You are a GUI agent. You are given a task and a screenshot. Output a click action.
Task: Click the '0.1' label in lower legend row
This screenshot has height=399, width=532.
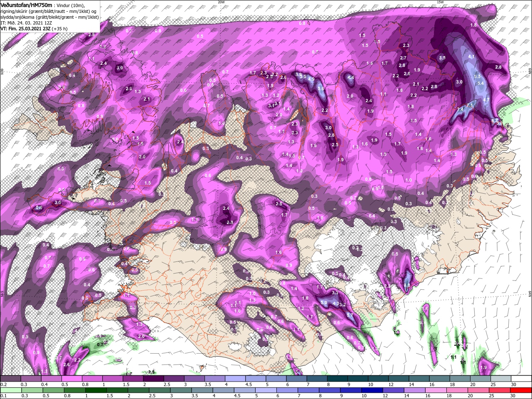pos(3,396)
